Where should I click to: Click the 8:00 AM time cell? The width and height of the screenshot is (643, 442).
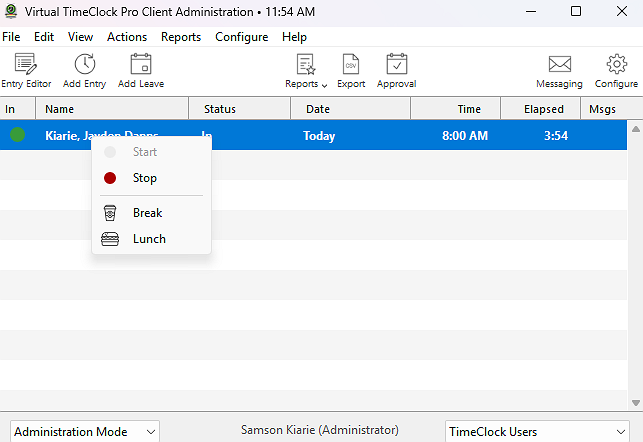[465, 136]
